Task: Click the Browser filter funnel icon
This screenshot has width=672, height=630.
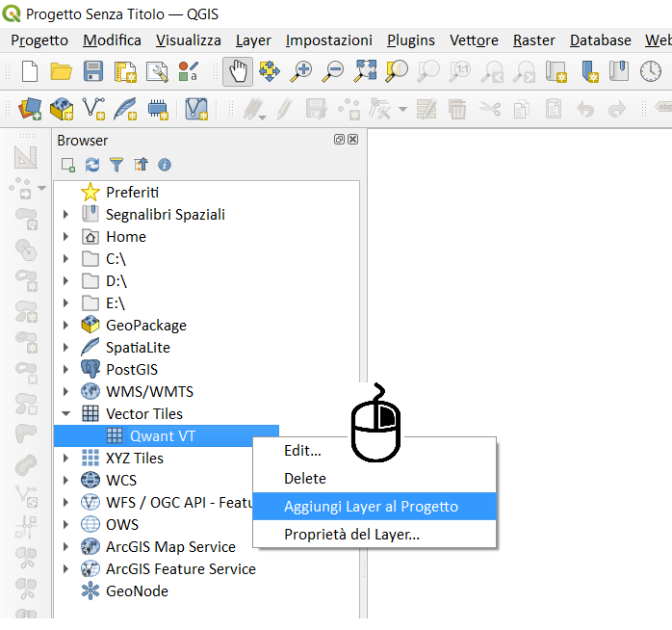Action: (x=116, y=165)
